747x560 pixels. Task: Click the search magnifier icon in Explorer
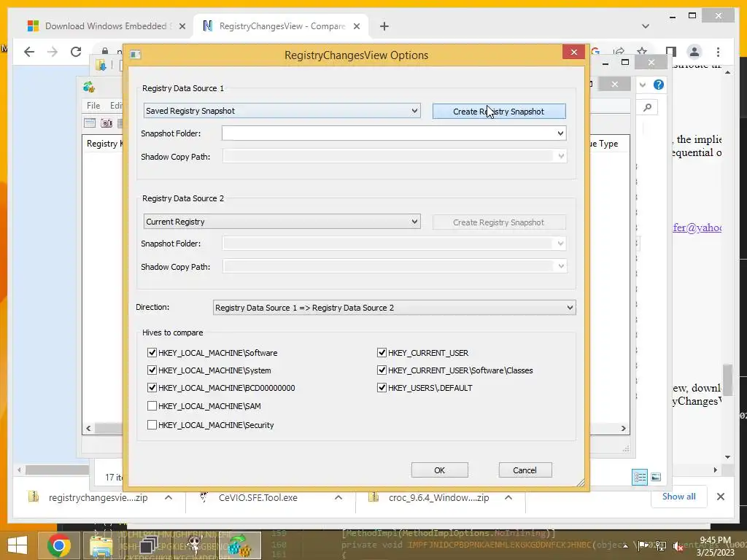(647, 108)
